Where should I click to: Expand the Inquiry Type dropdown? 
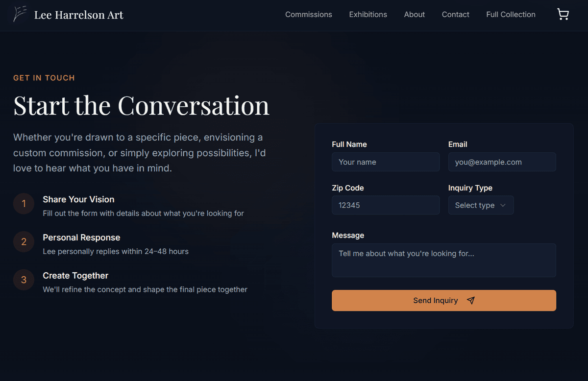click(481, 205)
